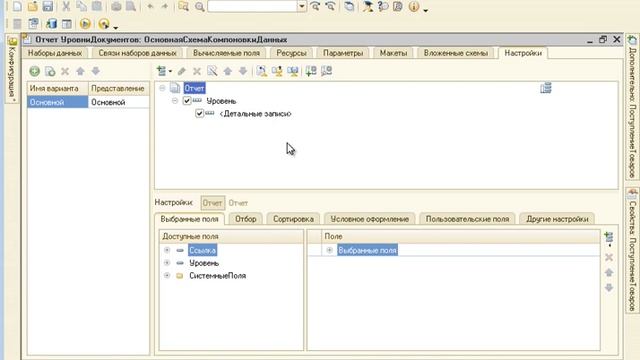Add a new report variant with the green plus
Viewport: 640px width, 360px height.
pyautogui.click(x=34, y=71)
